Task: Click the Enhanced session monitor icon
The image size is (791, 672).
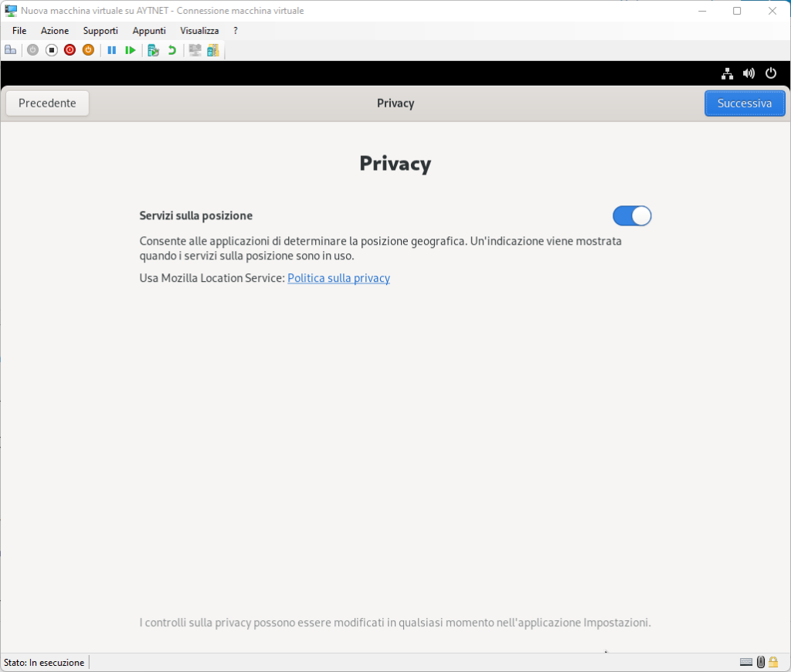Action: click(x=195, y=50)
